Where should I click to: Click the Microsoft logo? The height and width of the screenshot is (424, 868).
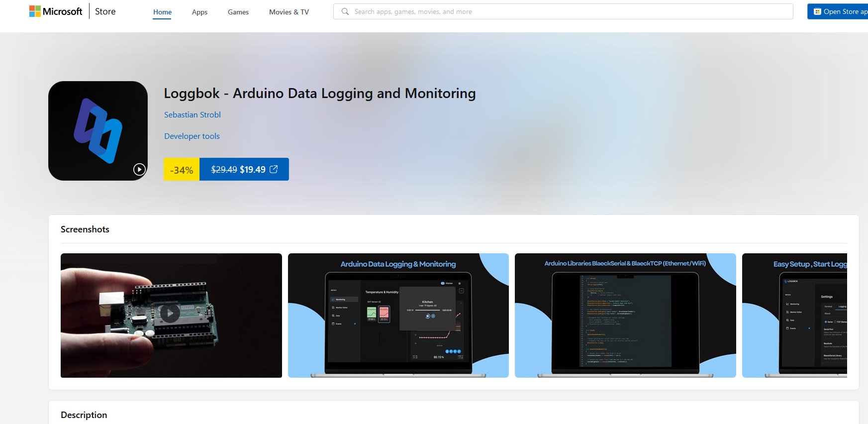tap(56, 11)
